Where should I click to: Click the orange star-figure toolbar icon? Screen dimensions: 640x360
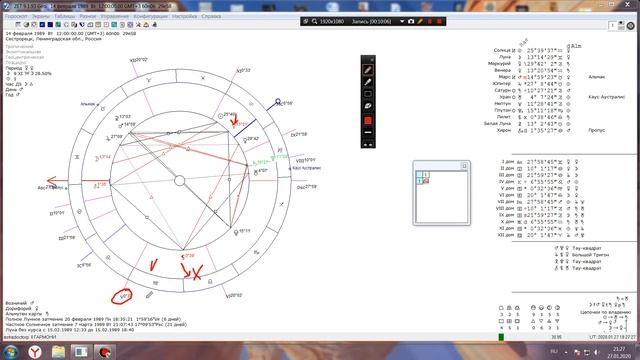point(138,24)
